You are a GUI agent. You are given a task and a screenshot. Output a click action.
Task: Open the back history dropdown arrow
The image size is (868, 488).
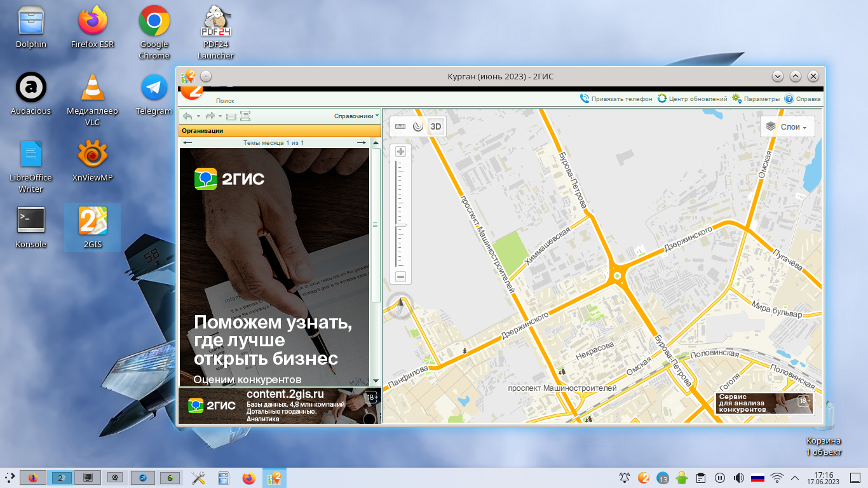(198, 116)
